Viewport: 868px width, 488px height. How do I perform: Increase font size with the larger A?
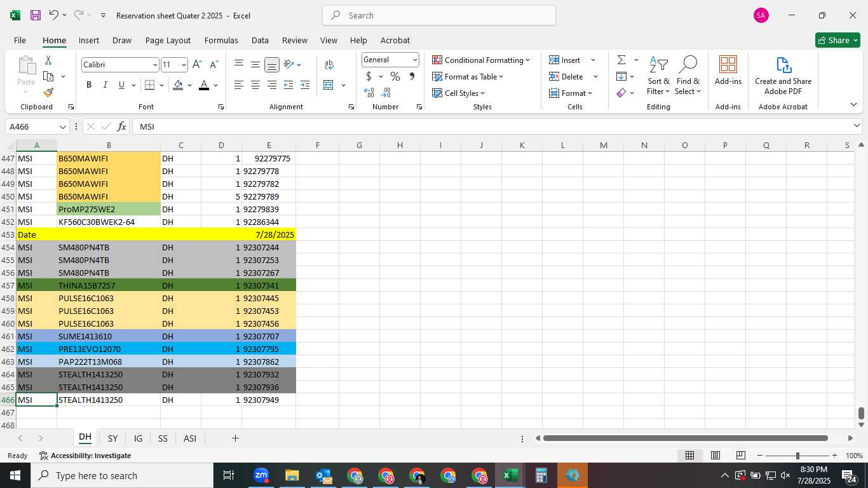click(197, 65)
